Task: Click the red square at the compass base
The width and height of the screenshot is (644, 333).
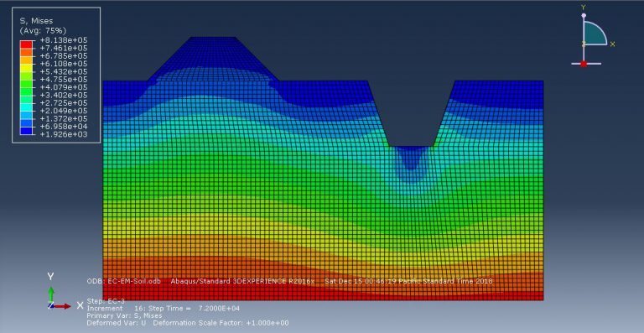Action: pos(584,64)
